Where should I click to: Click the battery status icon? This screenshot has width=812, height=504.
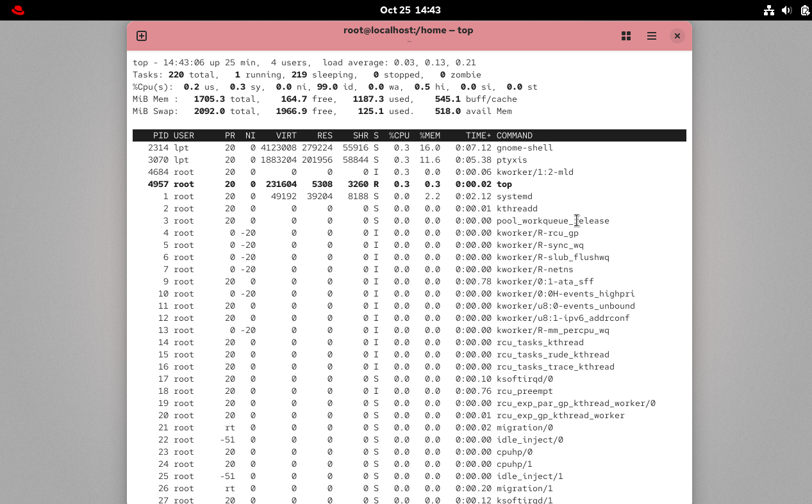804,10
